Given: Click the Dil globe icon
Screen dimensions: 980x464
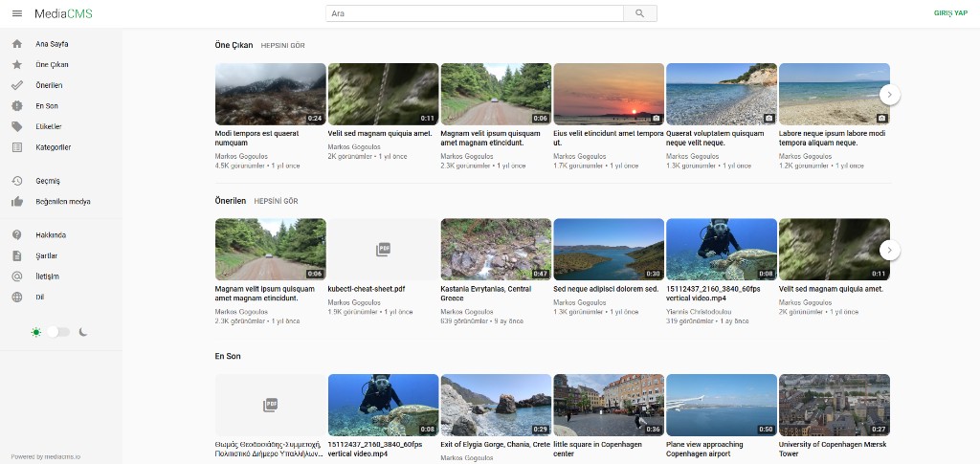Looking at the screenshot, I should [16, 298].
